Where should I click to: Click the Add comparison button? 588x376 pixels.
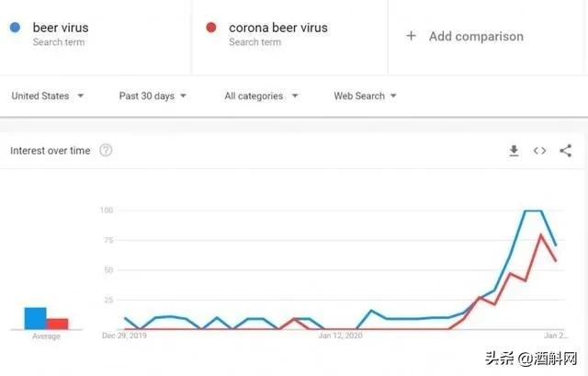tap(475, 37)
